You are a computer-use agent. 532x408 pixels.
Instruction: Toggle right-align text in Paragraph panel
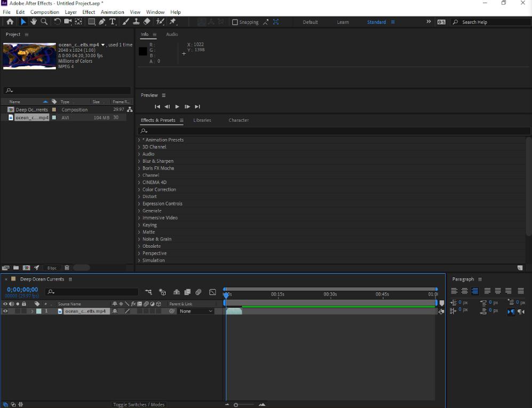click(475, 291)
